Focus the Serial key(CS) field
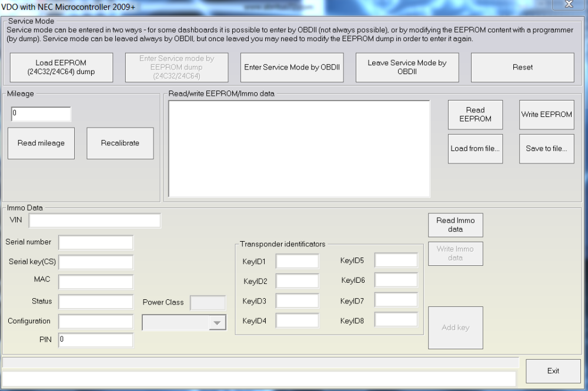The image size is (588, 391). click(x=96, y=262)
